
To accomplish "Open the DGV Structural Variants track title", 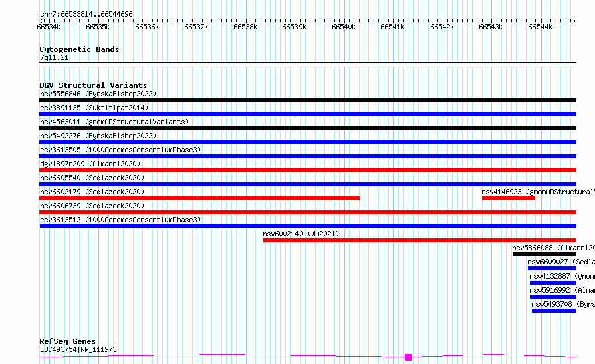I will (x=94, y=85).
